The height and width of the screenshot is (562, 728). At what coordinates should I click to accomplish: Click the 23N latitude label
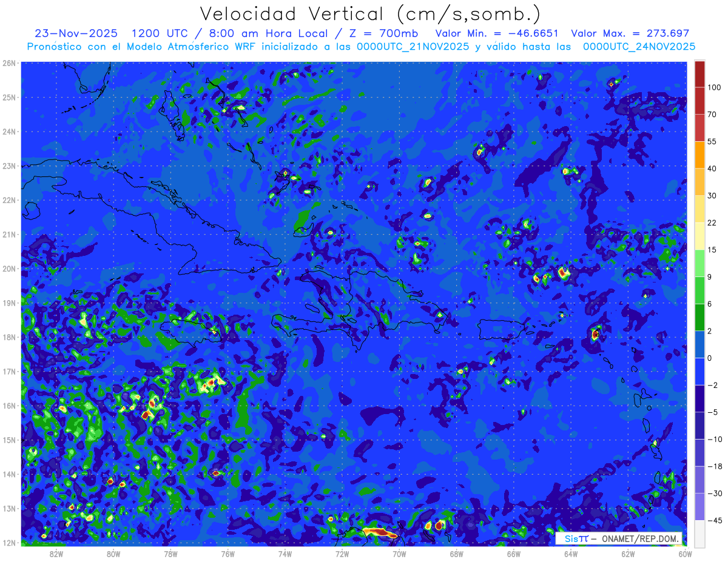point(8,166)
